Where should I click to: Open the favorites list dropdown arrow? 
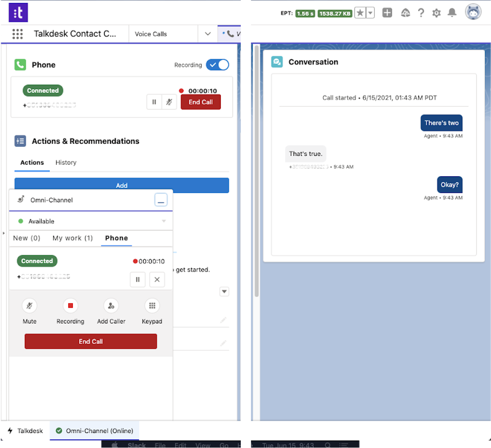[x=370, y=13]
